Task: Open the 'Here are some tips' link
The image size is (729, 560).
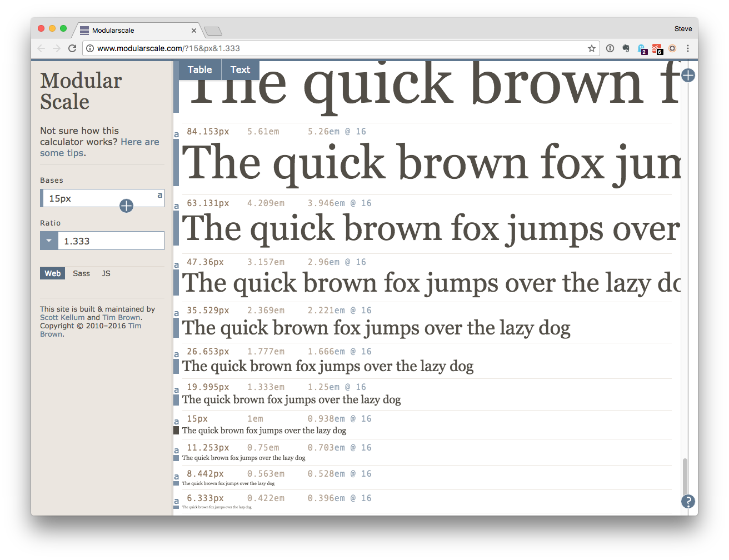Action: tap(99, 147)
